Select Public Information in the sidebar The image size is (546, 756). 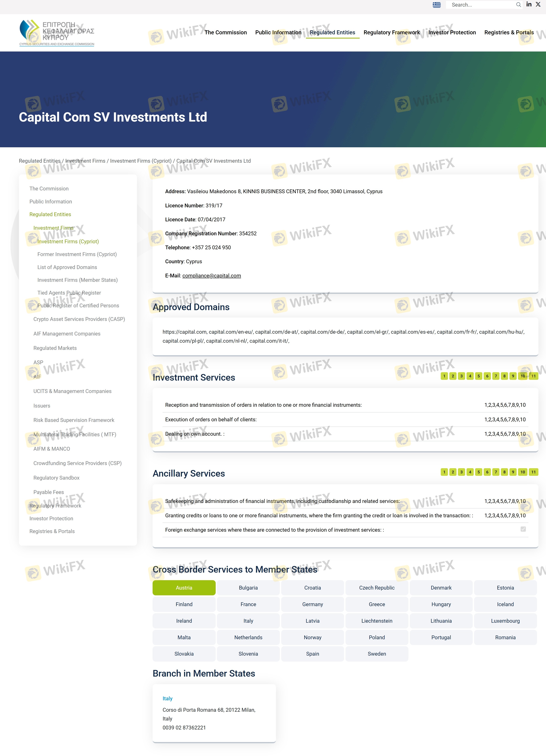51,202
